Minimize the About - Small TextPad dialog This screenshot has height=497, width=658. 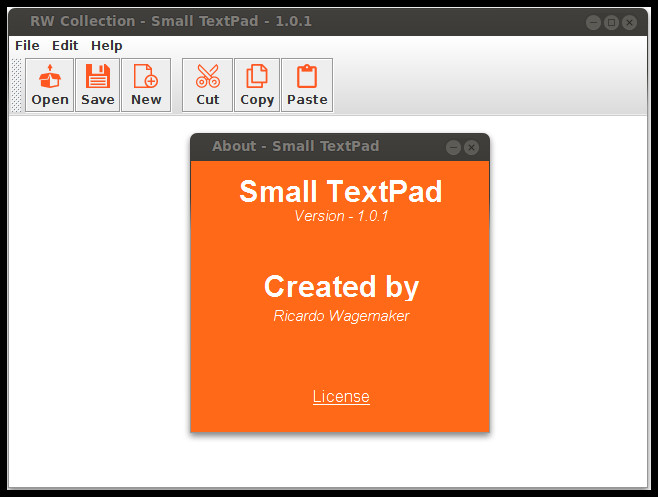tap(453, 147)
